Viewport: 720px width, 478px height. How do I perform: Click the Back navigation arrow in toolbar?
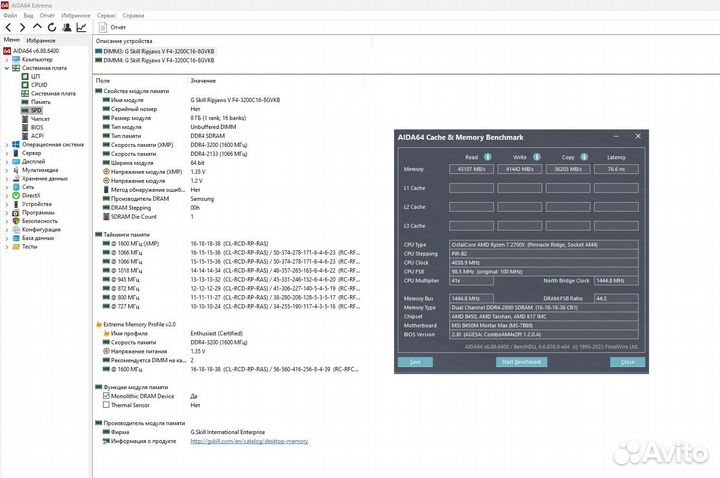[x=7, y=28]
